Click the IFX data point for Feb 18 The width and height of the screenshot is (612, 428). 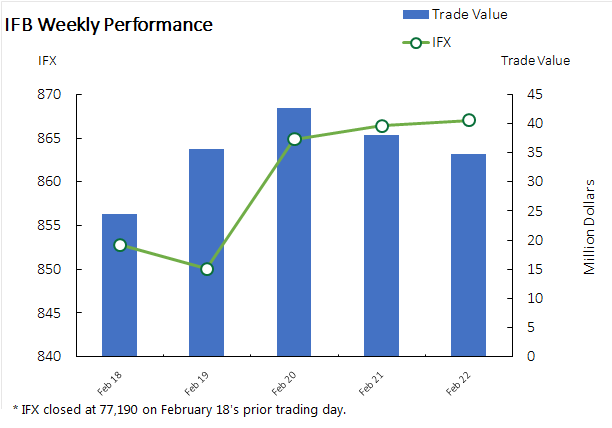tap(120, 245)
